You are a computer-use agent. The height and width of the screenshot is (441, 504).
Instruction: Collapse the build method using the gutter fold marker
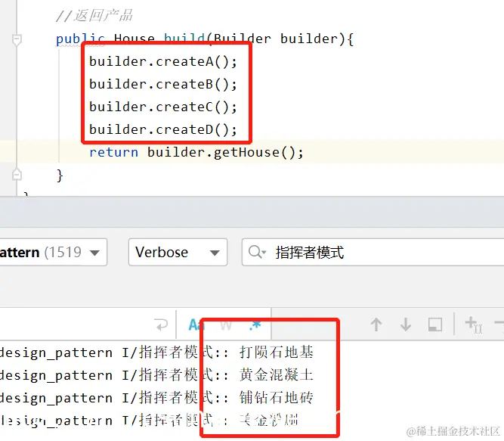tap(17, 40)
